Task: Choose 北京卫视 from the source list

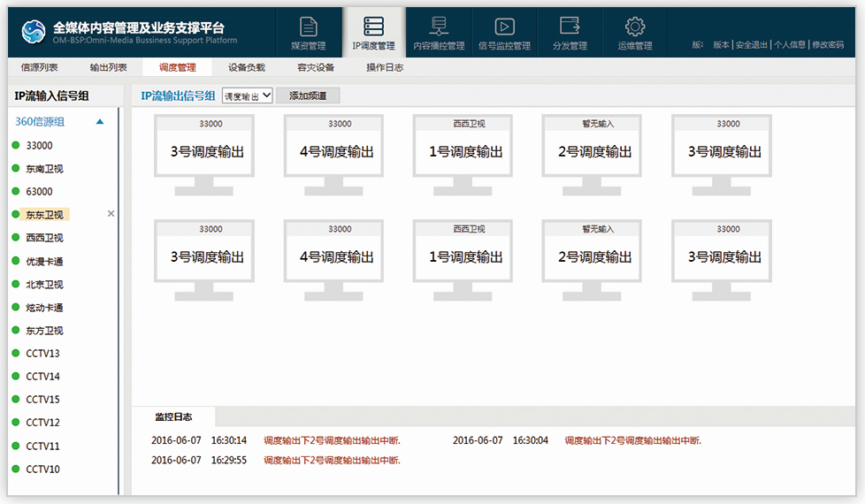Action: 44,285
